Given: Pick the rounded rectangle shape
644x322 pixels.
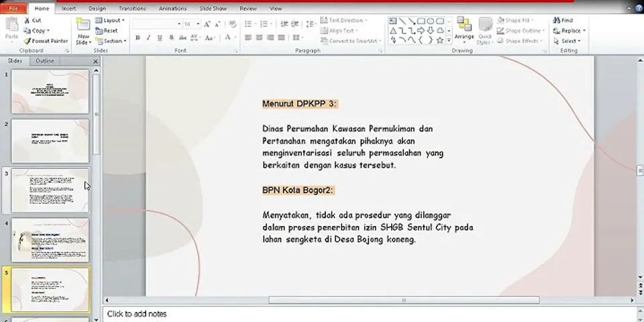Looking at the screenshot, I should (x=440, y=21).
